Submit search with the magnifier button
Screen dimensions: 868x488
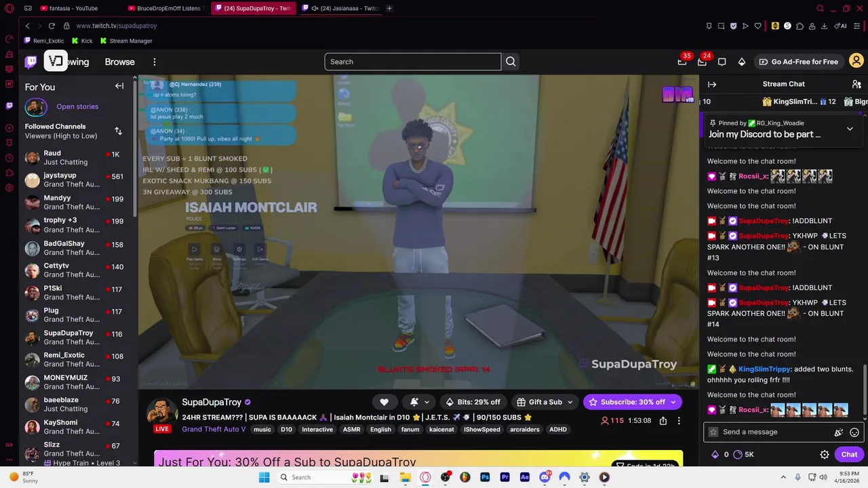[511, 62]
